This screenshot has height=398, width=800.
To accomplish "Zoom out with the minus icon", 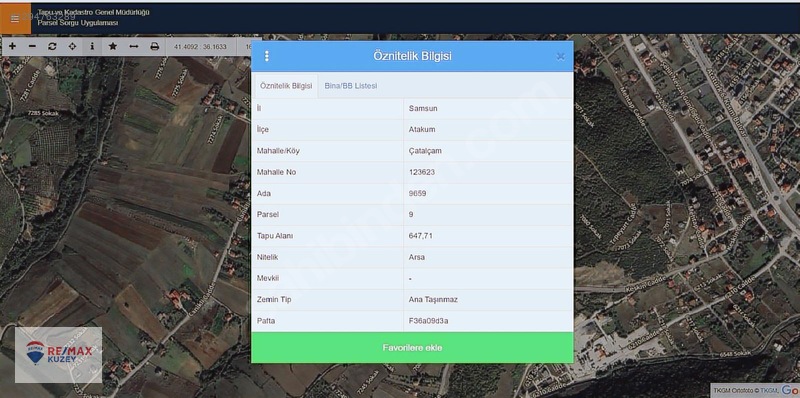I will tap(32, 46).
